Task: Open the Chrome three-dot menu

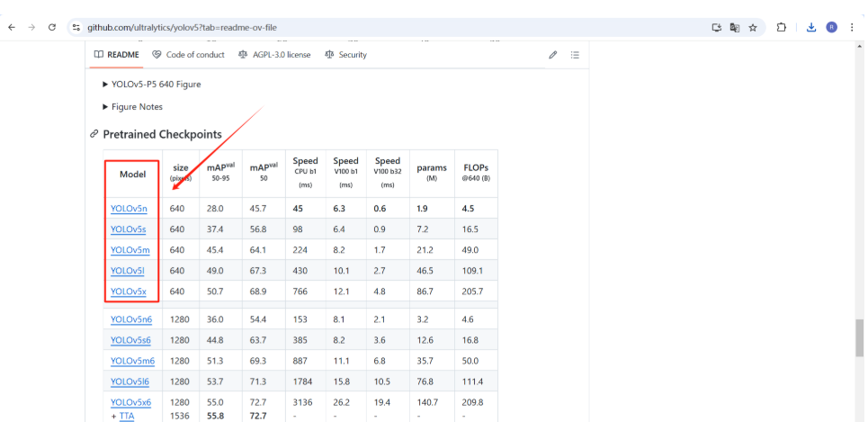Action: (852, 27)
